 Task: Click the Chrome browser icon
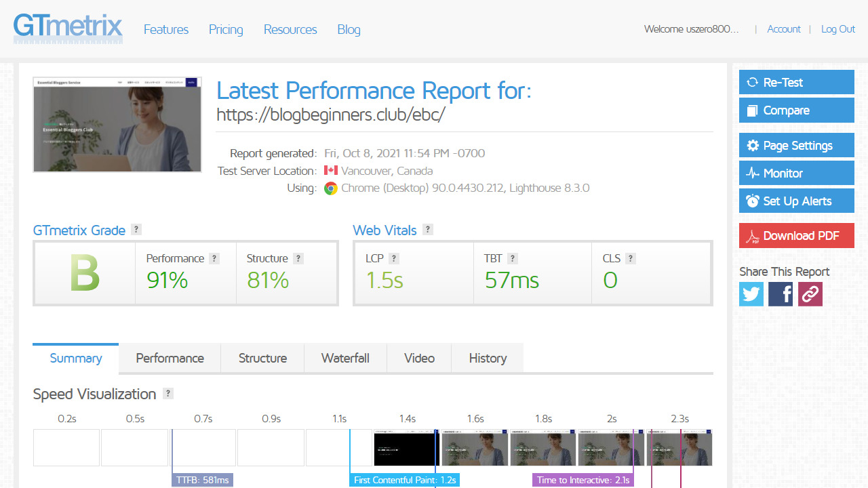pyautogui.click(x=331, y=188)
